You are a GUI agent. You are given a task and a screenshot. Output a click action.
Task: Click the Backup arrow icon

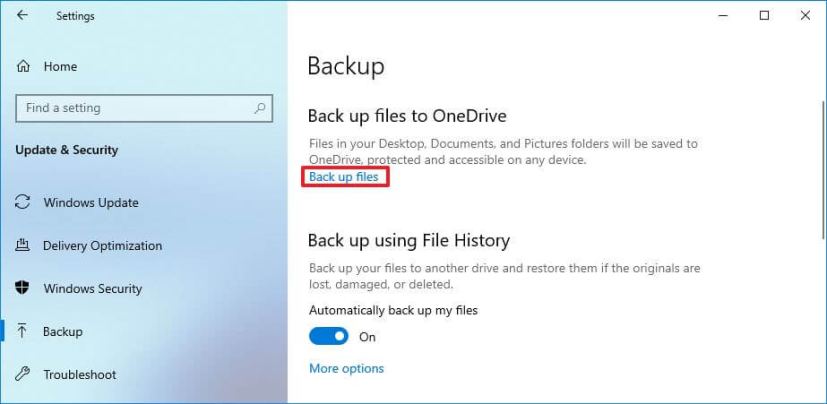click(x=23, y=331)
